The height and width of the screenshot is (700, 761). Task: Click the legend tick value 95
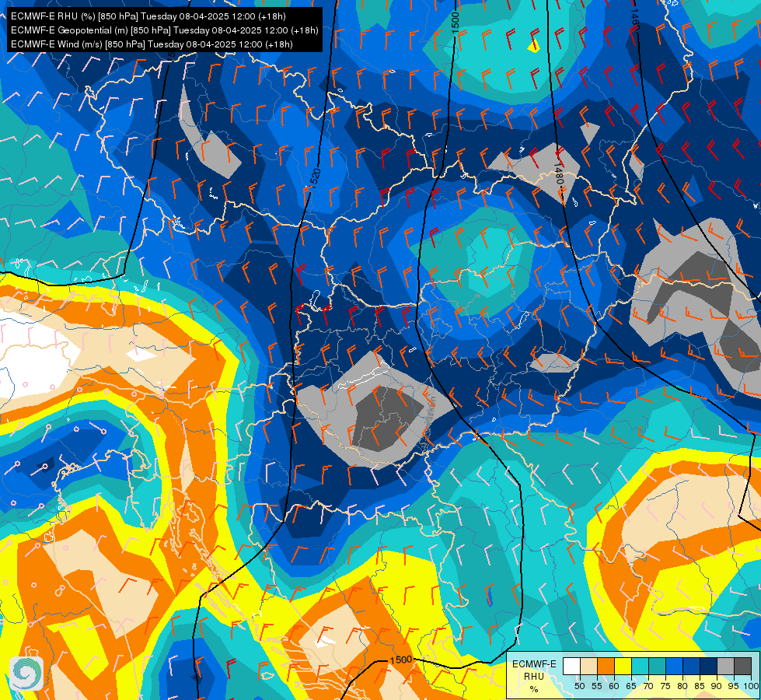734,686
